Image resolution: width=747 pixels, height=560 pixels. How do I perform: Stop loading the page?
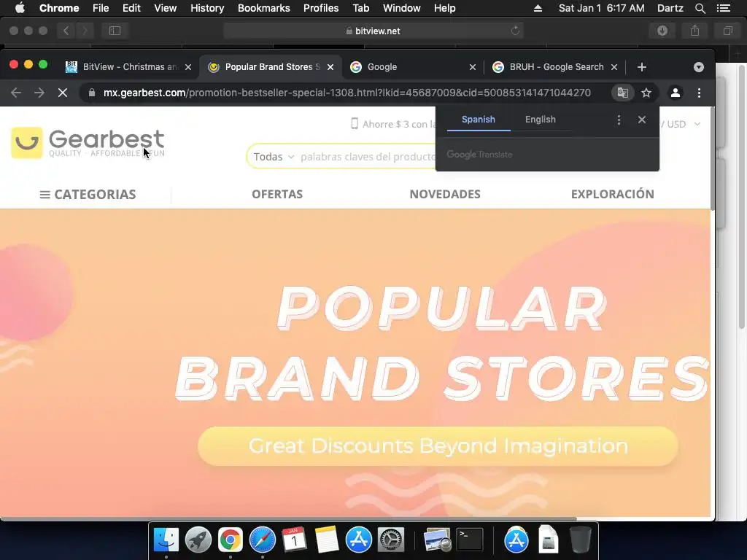63,93
